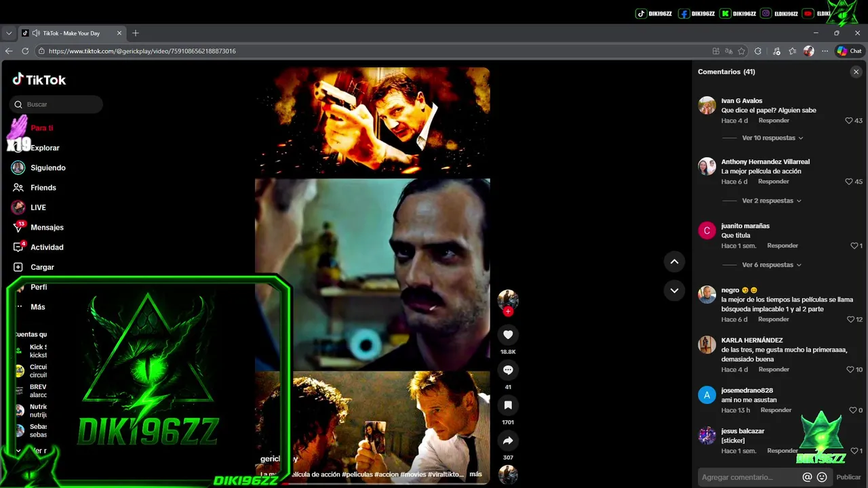Open browser settings and more menu
Viewport: 868px width, 488px height.
pos(825,51)
